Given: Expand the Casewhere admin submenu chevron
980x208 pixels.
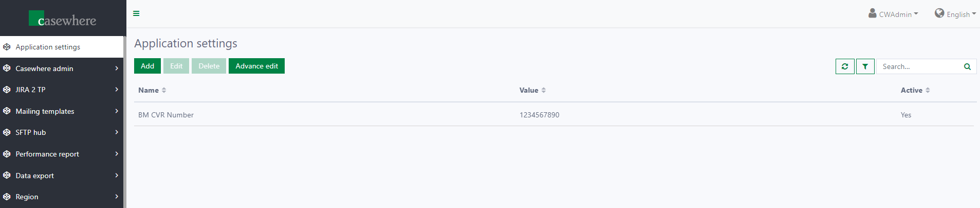Looking at the screenshot, I should 117,68.
